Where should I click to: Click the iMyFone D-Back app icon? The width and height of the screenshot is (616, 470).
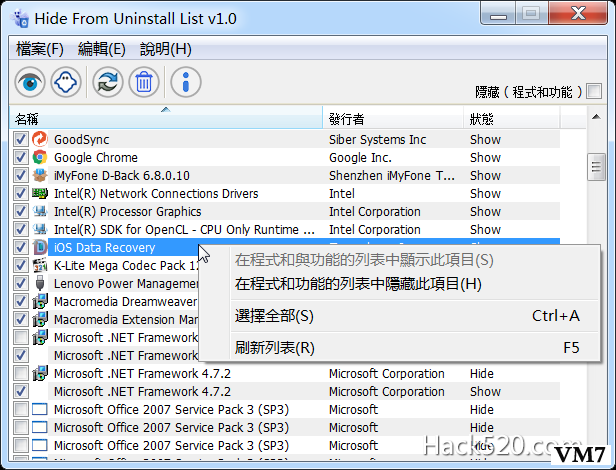coord(40,175)
